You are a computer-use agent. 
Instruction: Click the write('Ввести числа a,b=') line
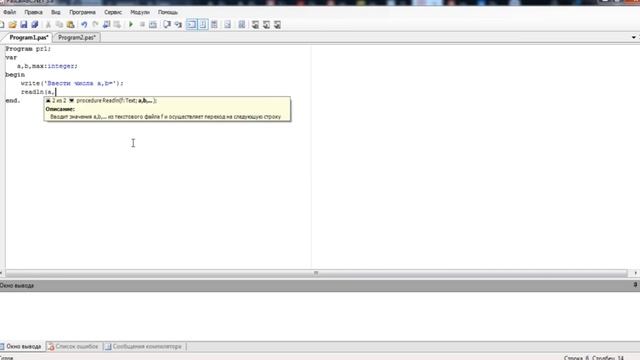click(72, 83)
